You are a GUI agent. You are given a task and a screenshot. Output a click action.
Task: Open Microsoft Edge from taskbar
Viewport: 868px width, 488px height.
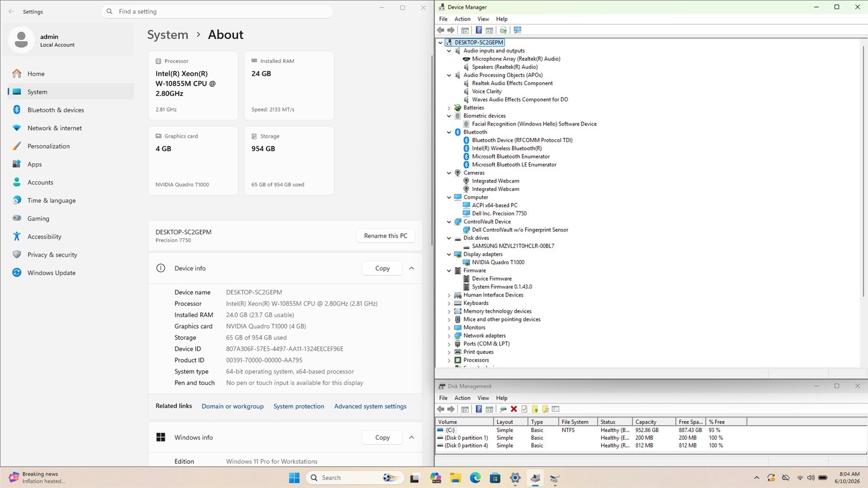[475, 478]
